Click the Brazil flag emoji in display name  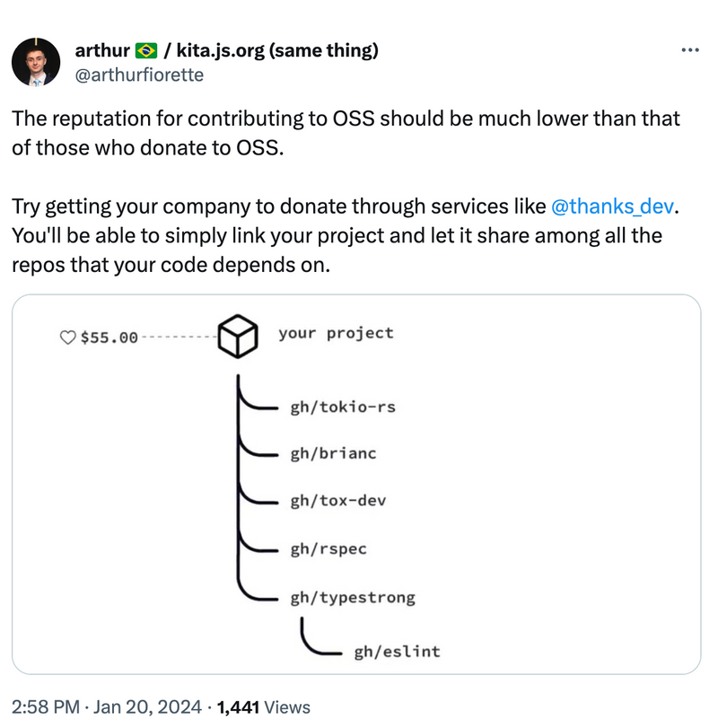pyautogui.click(x=146, y=50)
